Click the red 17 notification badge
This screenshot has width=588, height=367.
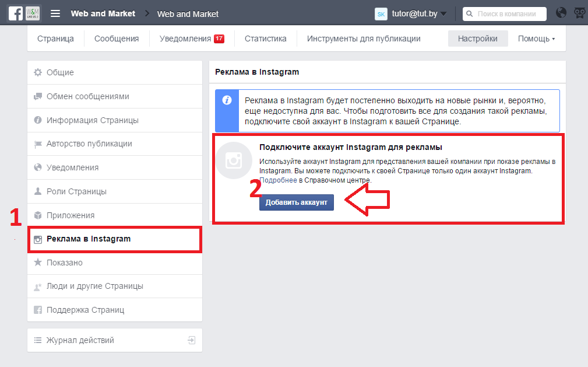(219, 39)
